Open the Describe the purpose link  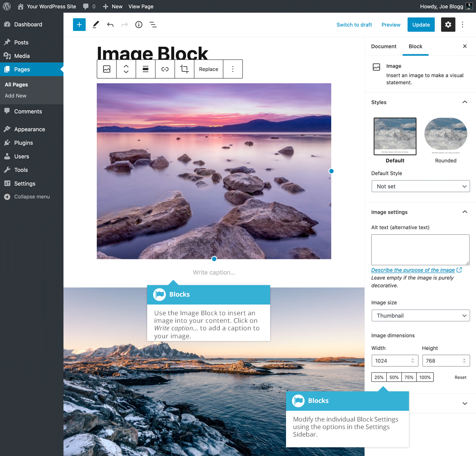tap(413, 270)
